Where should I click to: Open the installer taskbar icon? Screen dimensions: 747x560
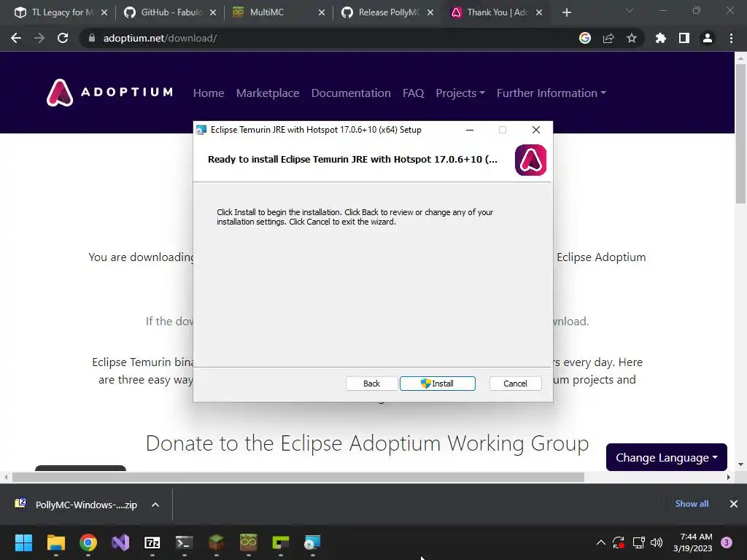[x=312, y=542]
